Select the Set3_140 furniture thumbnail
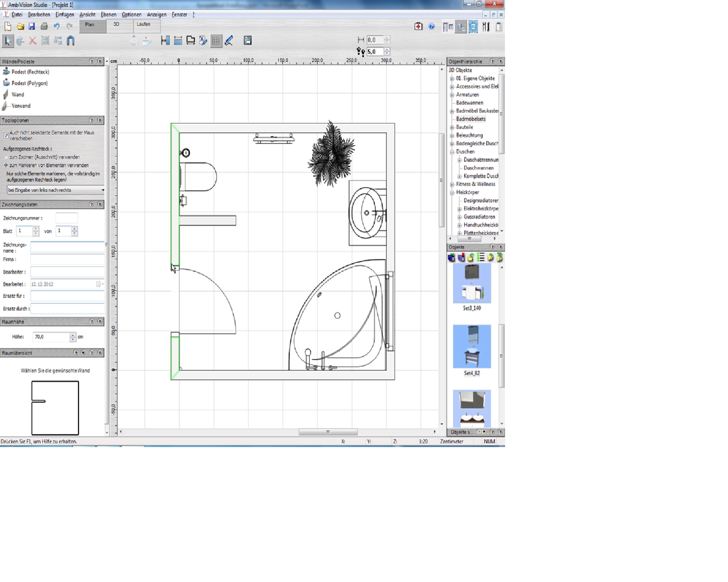 (x=472, y=283)
